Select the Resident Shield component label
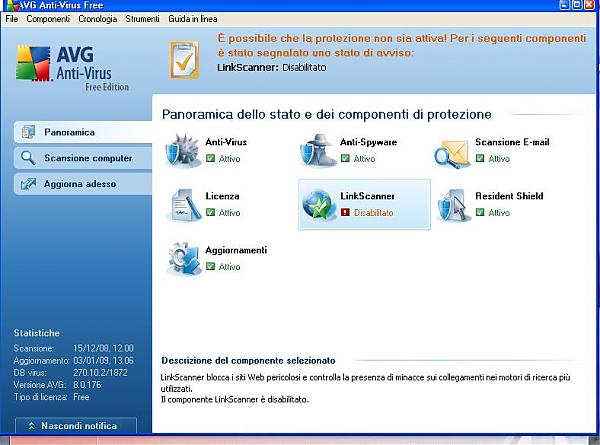Image resolution: width=600 pixels, height=445 pixels. point(509,196)
